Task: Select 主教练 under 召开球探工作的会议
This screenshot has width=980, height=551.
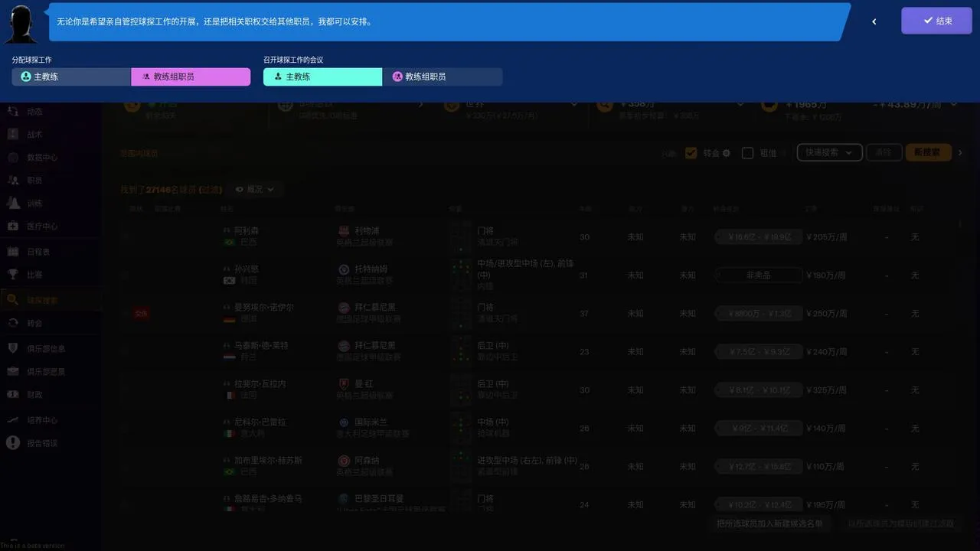Action: pyautogui.click(x=323, y=77)
